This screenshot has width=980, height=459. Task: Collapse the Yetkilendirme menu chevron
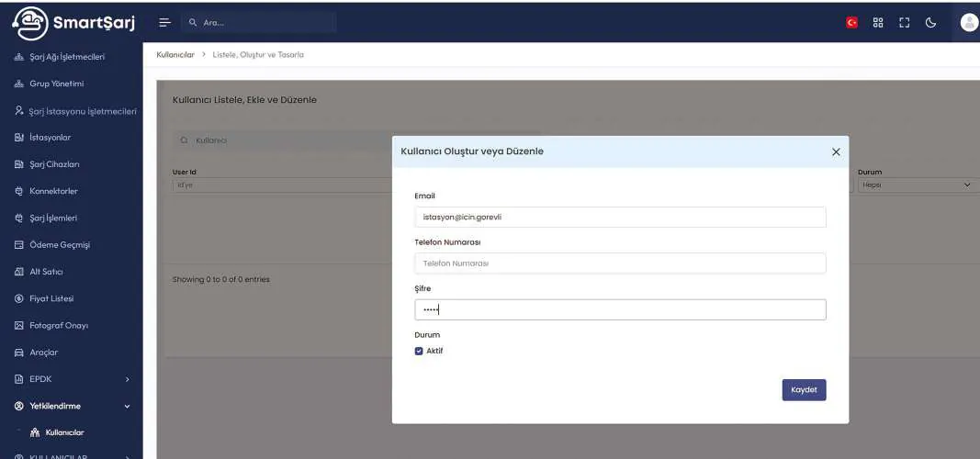point(127,406)
